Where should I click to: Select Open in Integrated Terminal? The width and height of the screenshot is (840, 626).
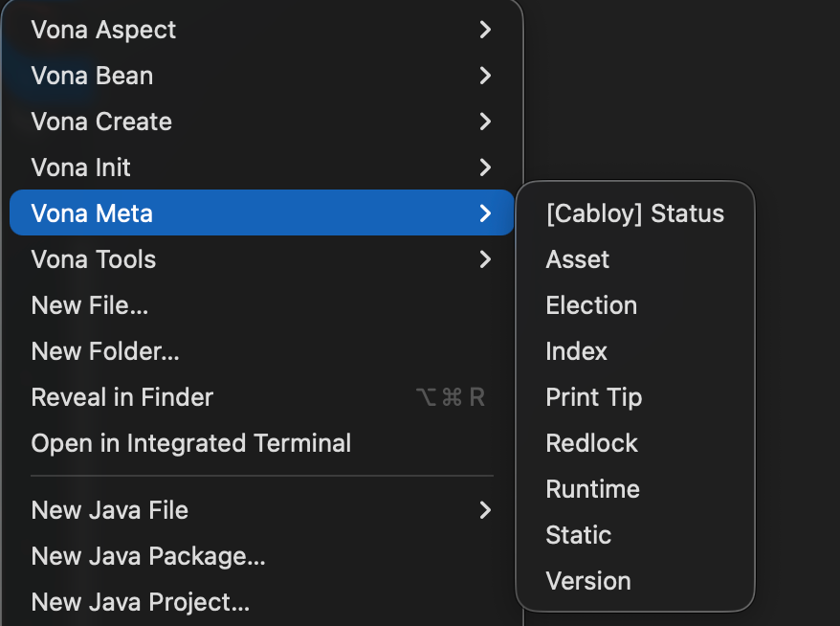(191, 443)
